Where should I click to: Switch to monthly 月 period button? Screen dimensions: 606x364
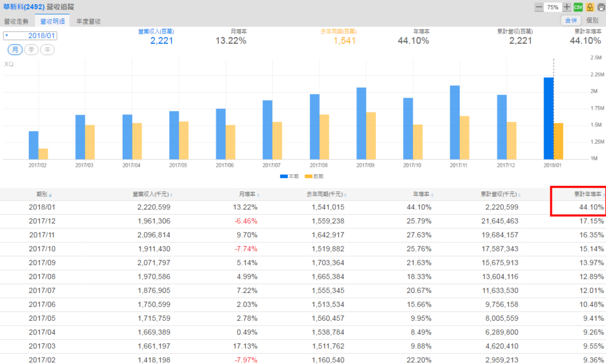[15, 50]
